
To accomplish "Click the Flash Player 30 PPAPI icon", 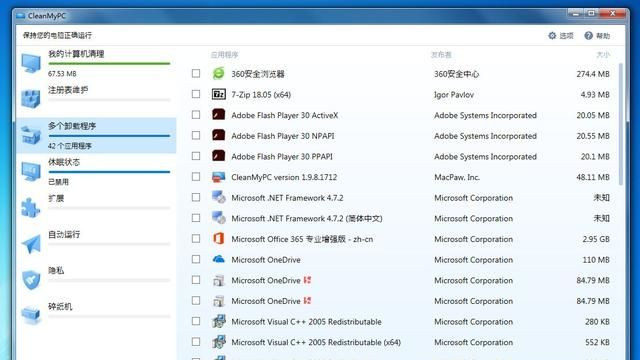I will tap(218, 156).
